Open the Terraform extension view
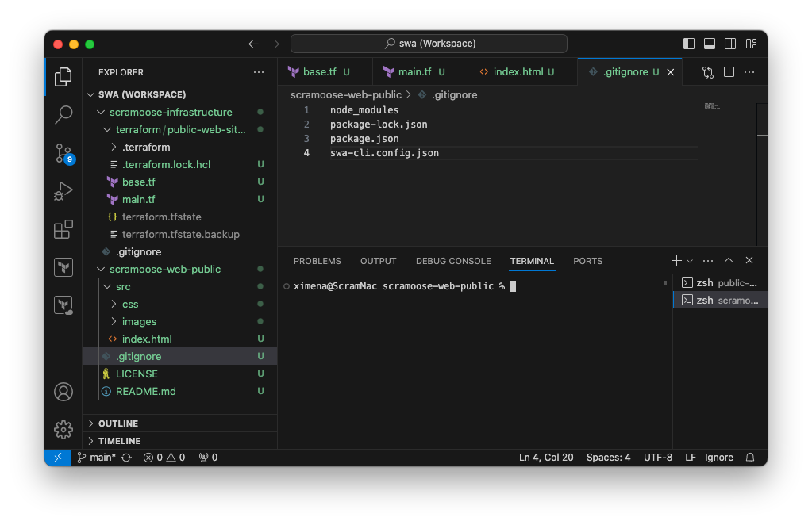The image size is (812, 525). point(63,267)
